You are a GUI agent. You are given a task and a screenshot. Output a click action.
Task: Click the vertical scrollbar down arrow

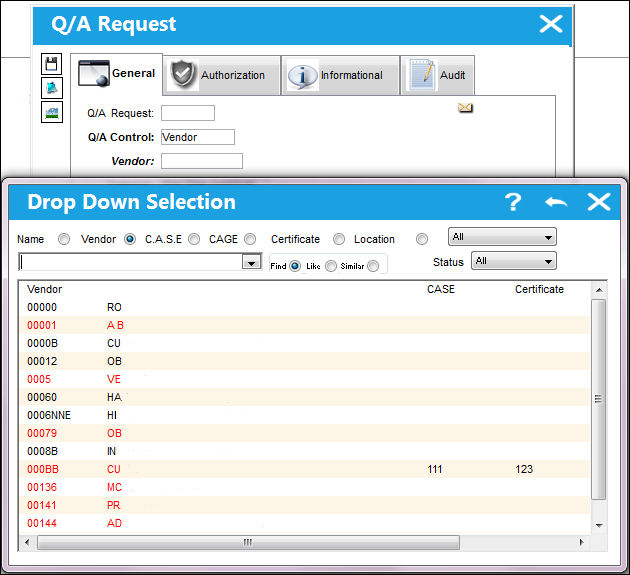coord(599,525)
